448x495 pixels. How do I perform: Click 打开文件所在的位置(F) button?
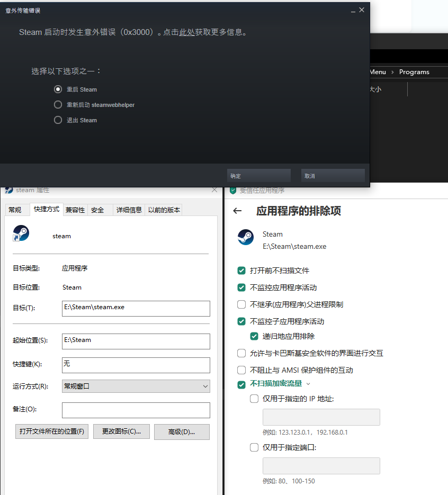click(52, 431)
